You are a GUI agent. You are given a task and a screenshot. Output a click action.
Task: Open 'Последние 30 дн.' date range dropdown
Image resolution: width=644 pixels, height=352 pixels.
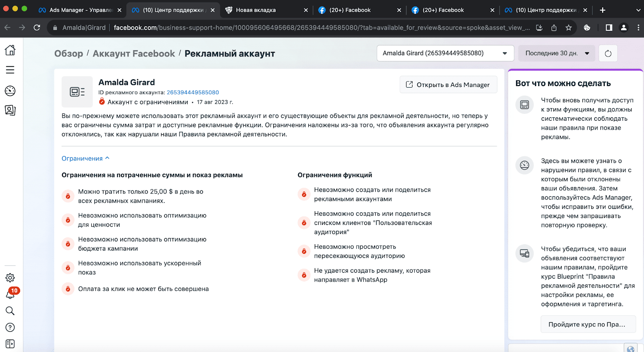tap(557, 53)
